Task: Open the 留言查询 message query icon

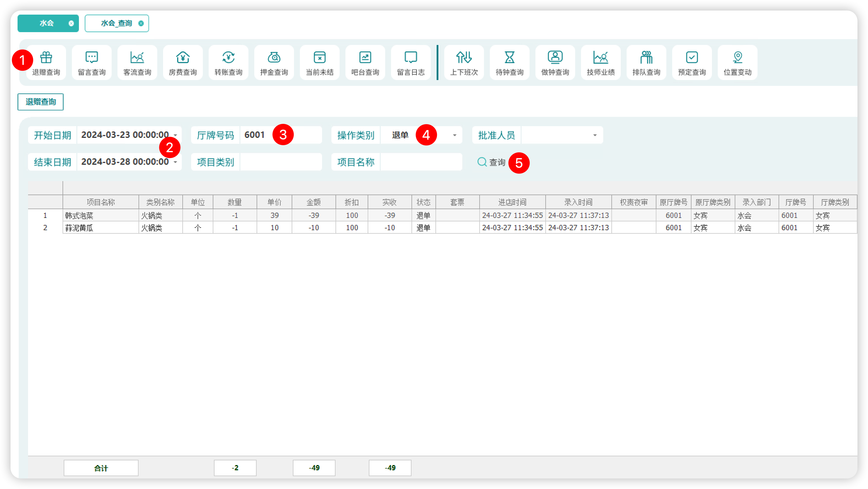Action: (x=92, y=63)
